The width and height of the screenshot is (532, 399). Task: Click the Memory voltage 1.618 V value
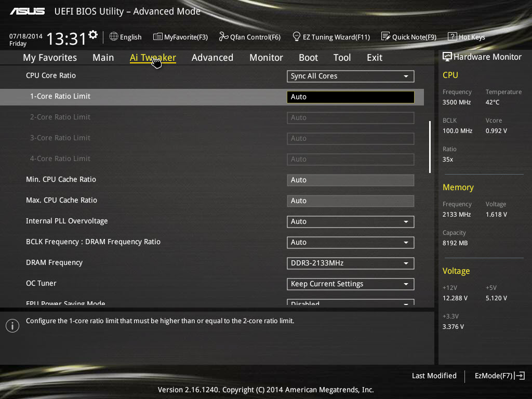(x=496, y=215)
